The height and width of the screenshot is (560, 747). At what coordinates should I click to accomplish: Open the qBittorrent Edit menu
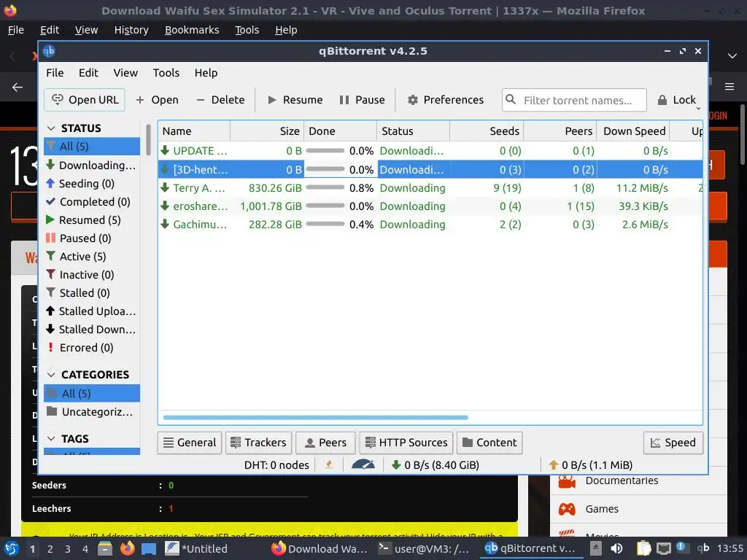tap(88, 73)
